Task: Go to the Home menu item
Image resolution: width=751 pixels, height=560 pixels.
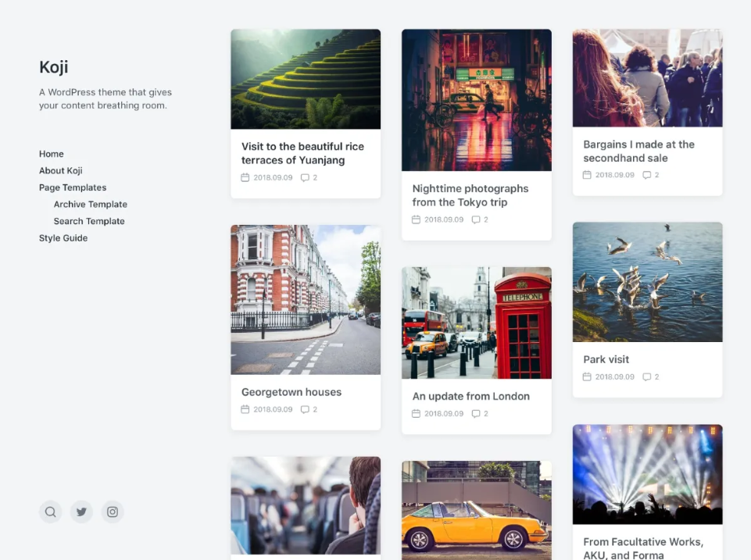Action: point(52,154)
